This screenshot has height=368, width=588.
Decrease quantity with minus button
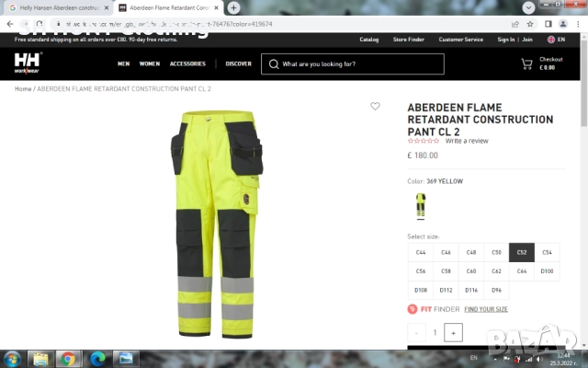click(416, 333)
